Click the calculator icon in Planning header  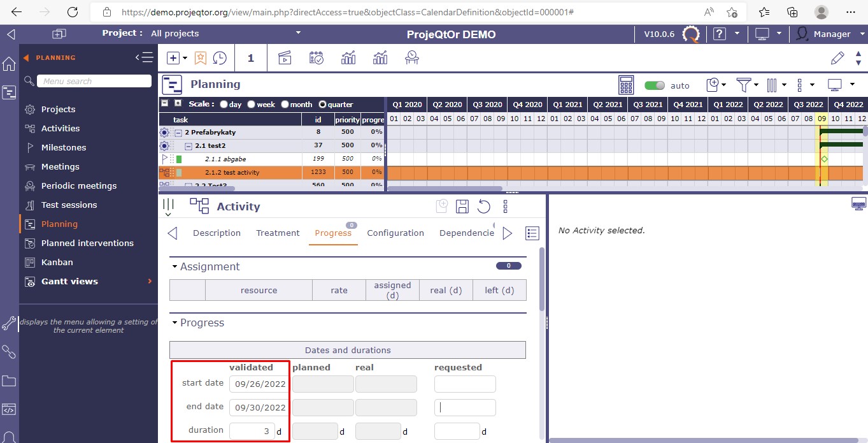click(x=626, y=85)
